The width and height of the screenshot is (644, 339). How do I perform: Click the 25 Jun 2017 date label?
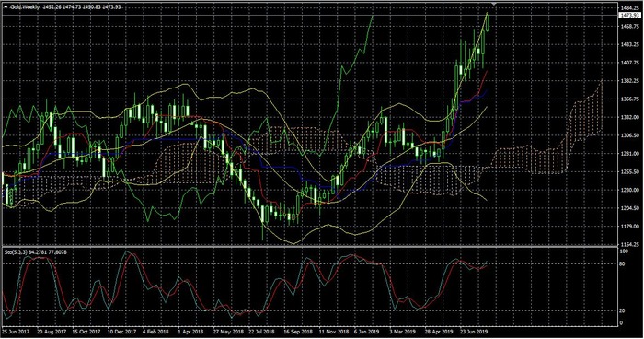[x=16, y=332]
